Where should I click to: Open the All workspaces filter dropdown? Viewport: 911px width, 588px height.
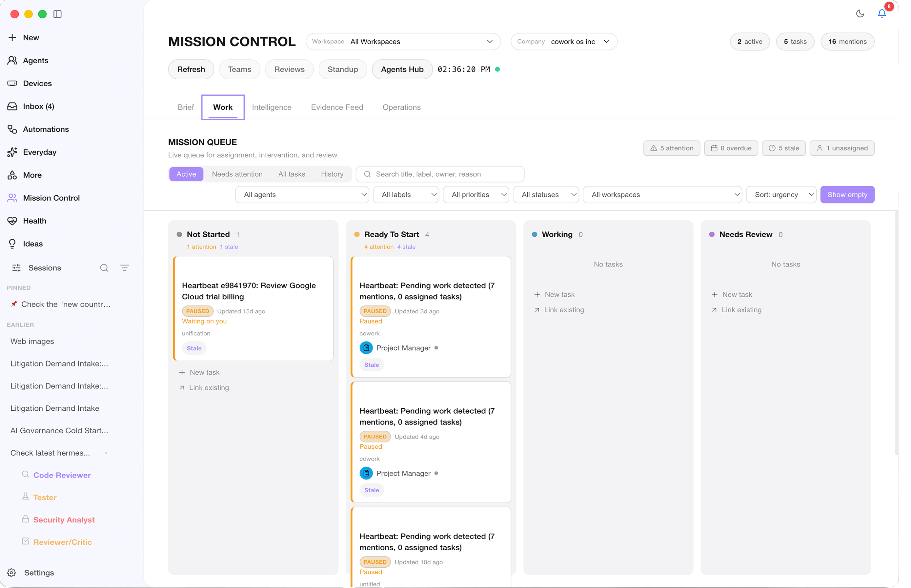click(x=662, y=195)
